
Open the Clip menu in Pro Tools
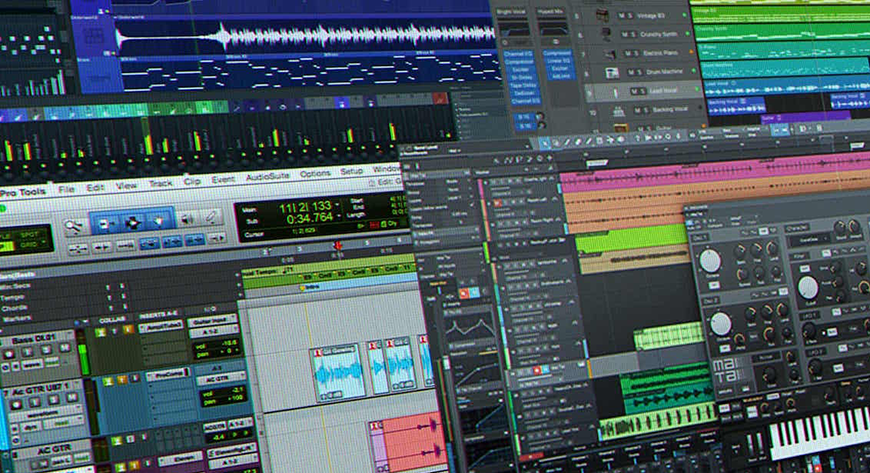(x=192, y=181)
